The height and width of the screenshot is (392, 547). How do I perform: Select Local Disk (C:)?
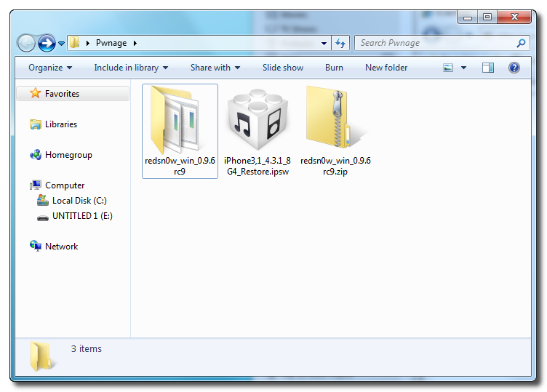[x=79, y=201]
